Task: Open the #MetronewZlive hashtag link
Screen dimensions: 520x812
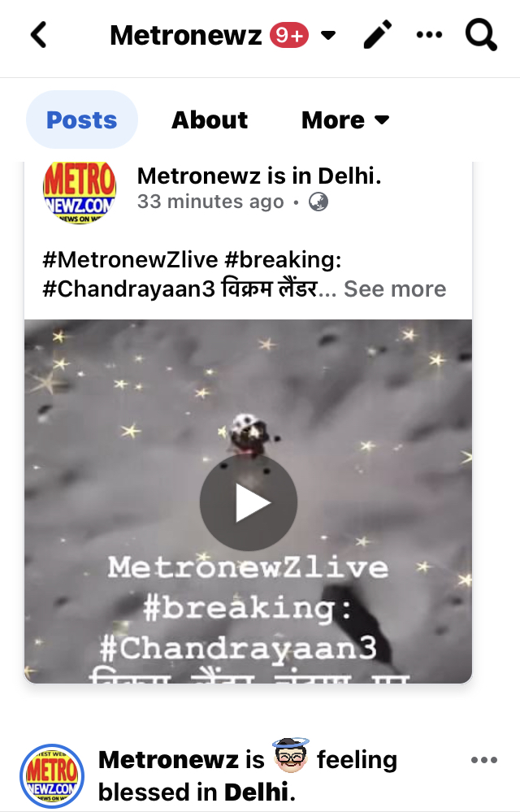Action: (130, 259)
